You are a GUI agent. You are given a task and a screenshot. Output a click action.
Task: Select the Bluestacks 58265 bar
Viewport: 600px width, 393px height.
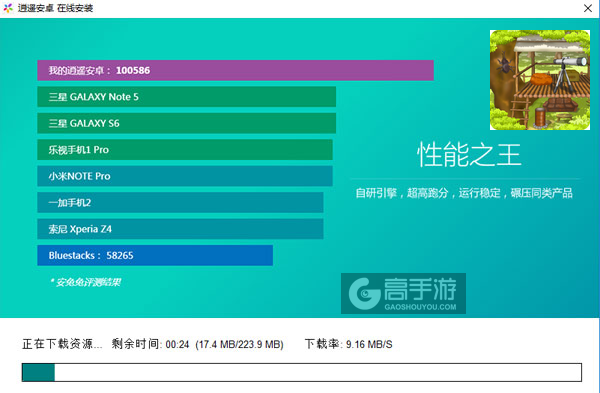155,255
